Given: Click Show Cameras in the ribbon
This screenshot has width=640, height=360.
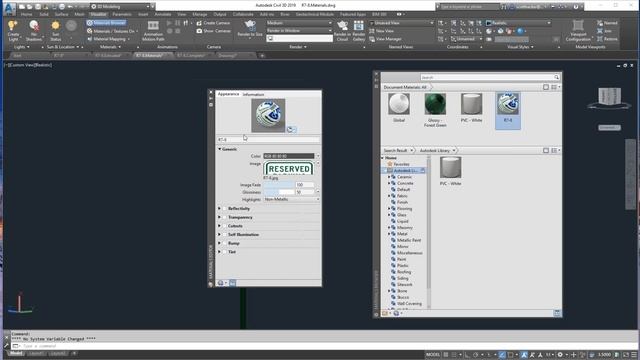Looking at the screenshot, I should point(213,31).
